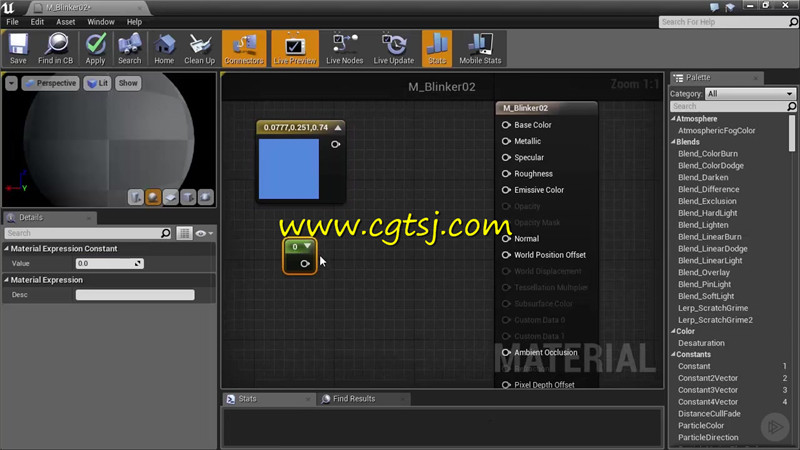Click the Metallic input pin
Screen dimensions: 800x450
(506, 141)
